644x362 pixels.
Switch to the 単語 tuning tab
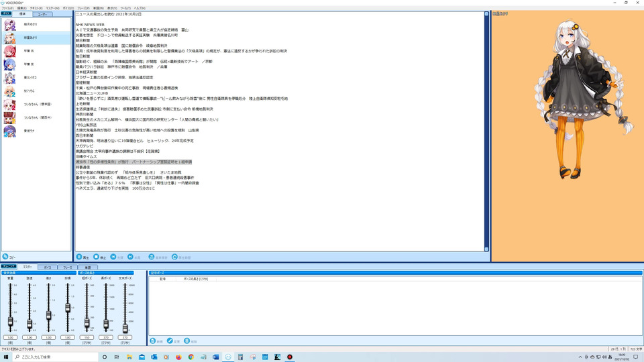point(87,267)
